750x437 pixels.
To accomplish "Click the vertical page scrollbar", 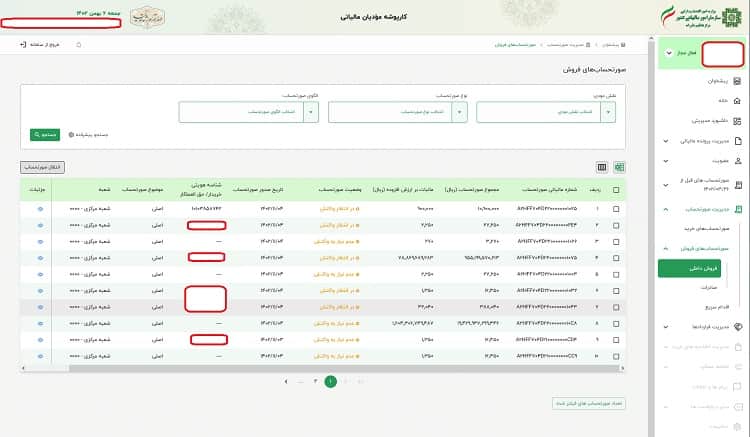I will [651, 237].
